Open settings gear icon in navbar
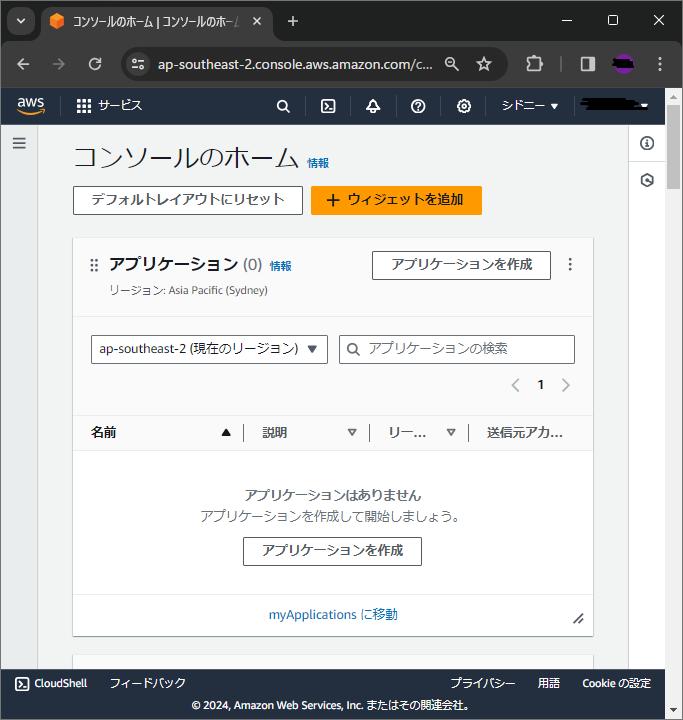Screen dimensions: 683x720 click(x=464, y=106)
